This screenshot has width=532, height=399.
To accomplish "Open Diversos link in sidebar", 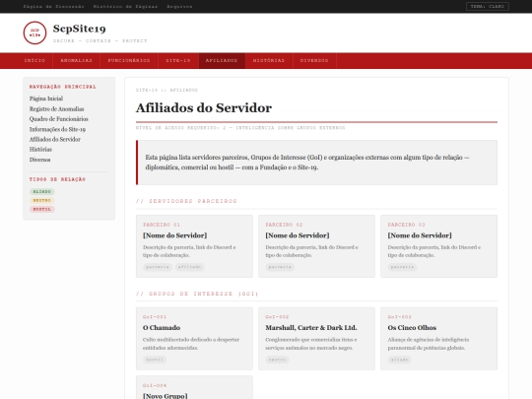I will point(40,160).
